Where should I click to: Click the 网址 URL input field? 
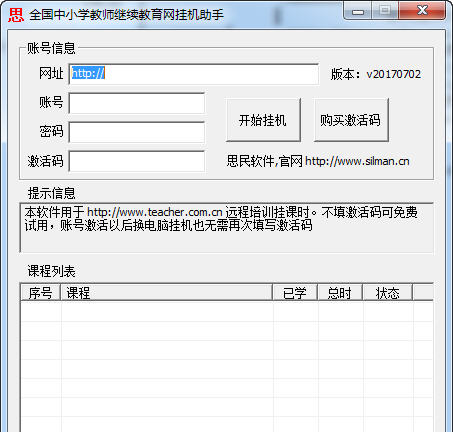[194, 74]
